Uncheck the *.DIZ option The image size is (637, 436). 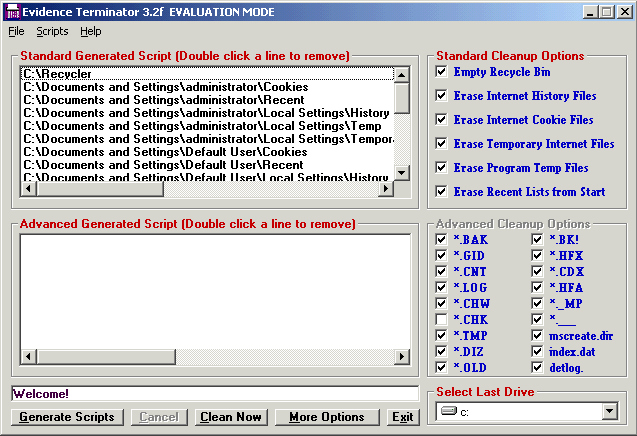click(441, 351)
